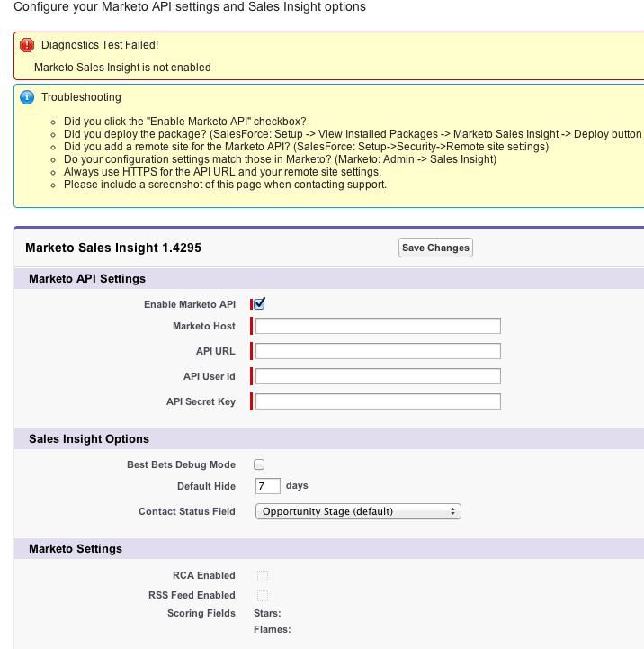
Task: Click the Default Hide days field
Action: (268, 486)
